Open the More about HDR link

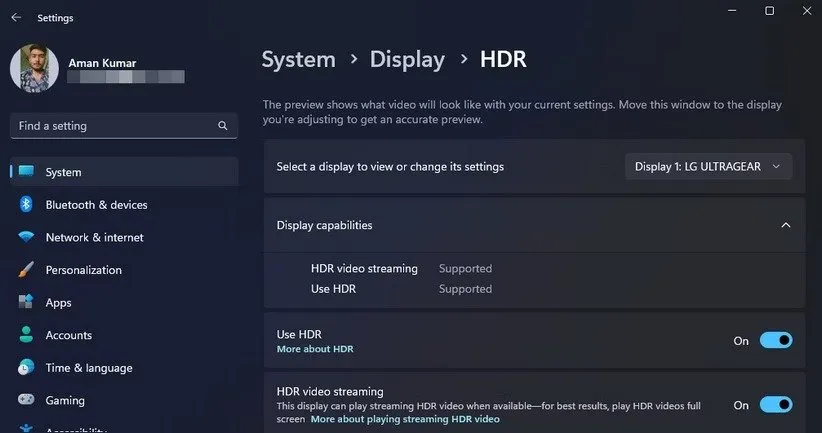pyautogui.click(x=315, y=349)
